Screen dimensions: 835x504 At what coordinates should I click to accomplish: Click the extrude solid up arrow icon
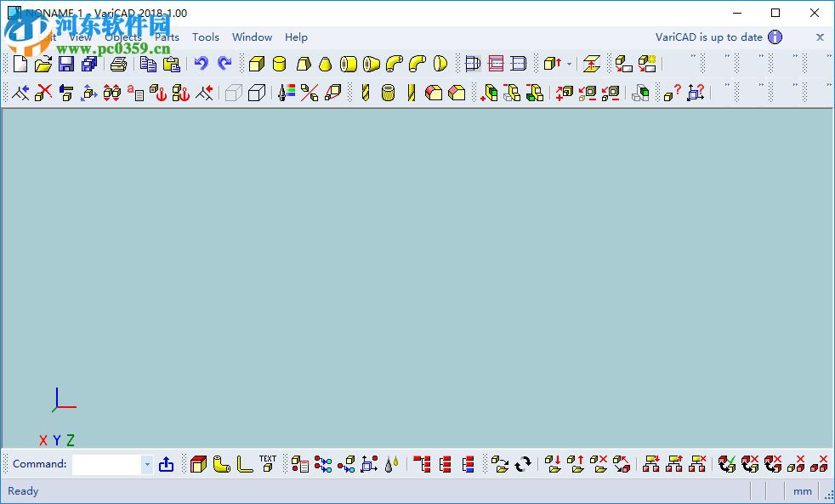click(x=553, y=64)
